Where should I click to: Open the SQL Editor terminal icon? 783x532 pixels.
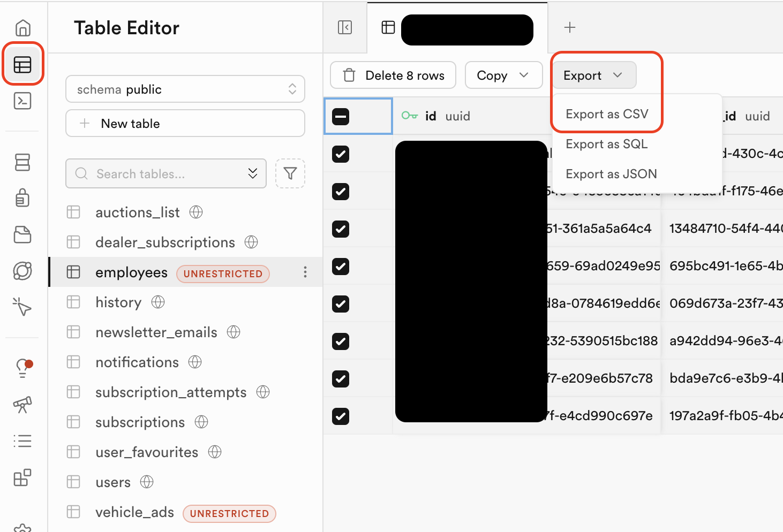click(x=22, y=101)
